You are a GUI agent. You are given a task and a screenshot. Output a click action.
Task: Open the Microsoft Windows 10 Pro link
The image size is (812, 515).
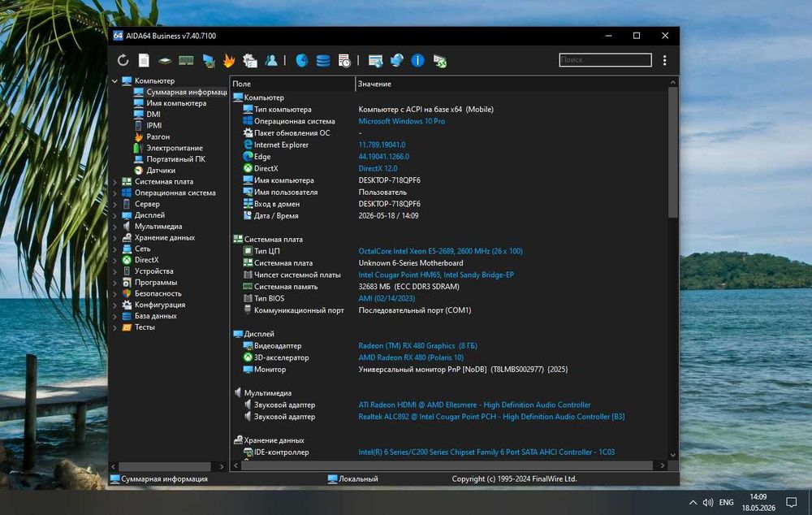[401, 121]
